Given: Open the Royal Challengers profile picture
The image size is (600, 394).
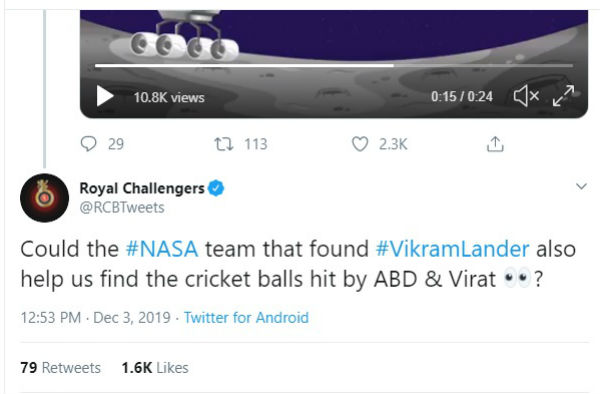Looking at the screenshot, I should tap(44, 198).
